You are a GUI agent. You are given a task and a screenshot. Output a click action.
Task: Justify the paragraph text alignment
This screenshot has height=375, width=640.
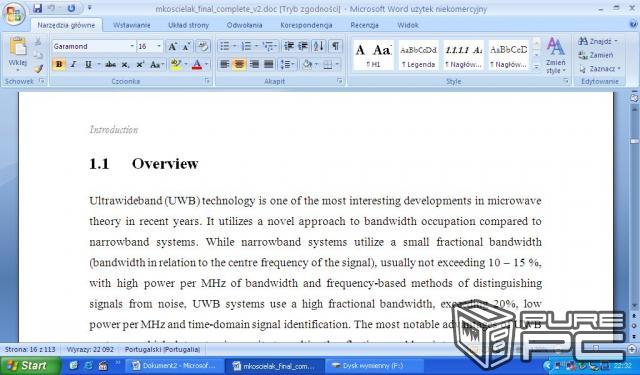(269, 64)
